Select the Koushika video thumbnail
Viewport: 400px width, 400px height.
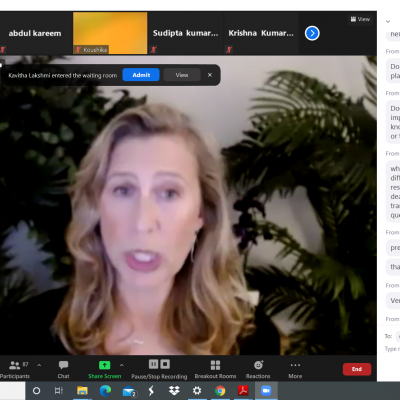point(110,33)
